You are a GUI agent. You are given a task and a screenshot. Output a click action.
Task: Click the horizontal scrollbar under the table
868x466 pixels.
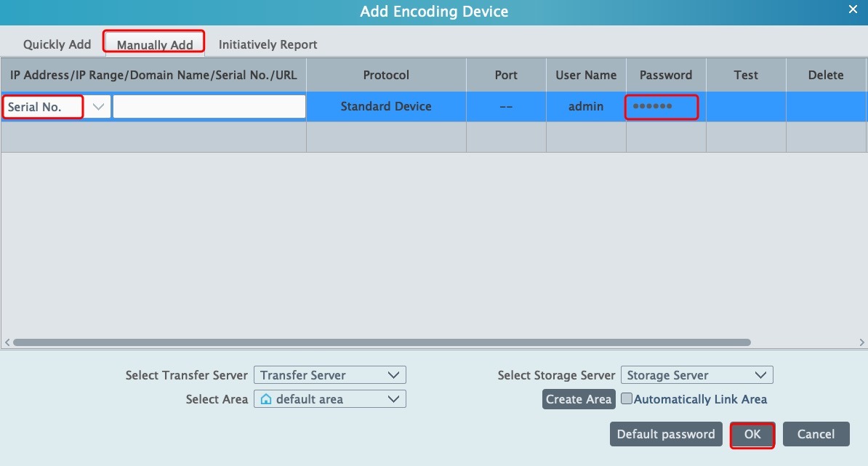tap(382, 342)
